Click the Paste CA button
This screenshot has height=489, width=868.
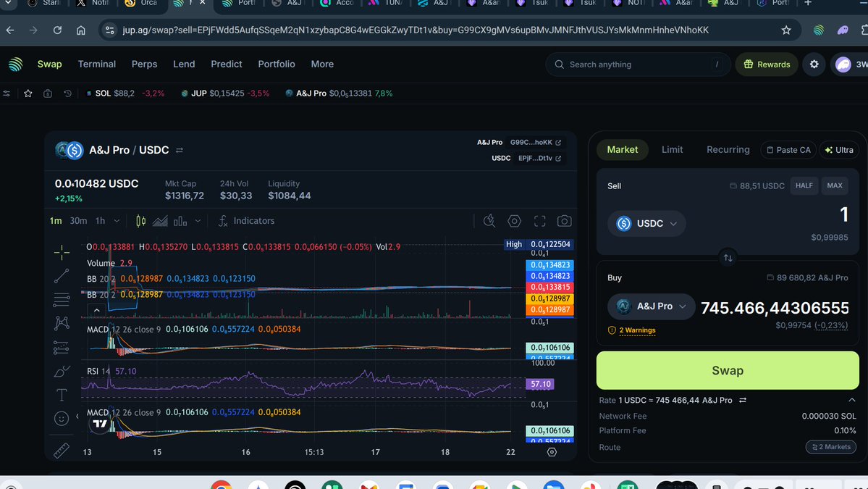pos(788,150)
